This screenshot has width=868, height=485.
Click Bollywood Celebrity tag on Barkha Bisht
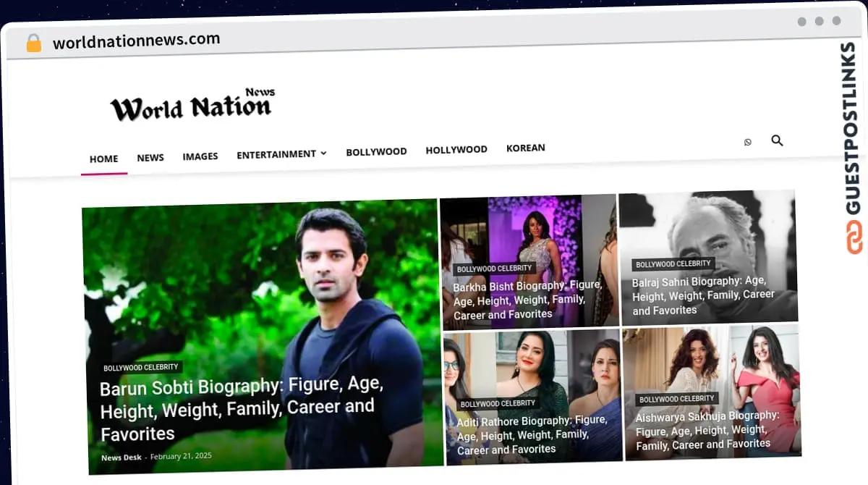coord(494,269)
